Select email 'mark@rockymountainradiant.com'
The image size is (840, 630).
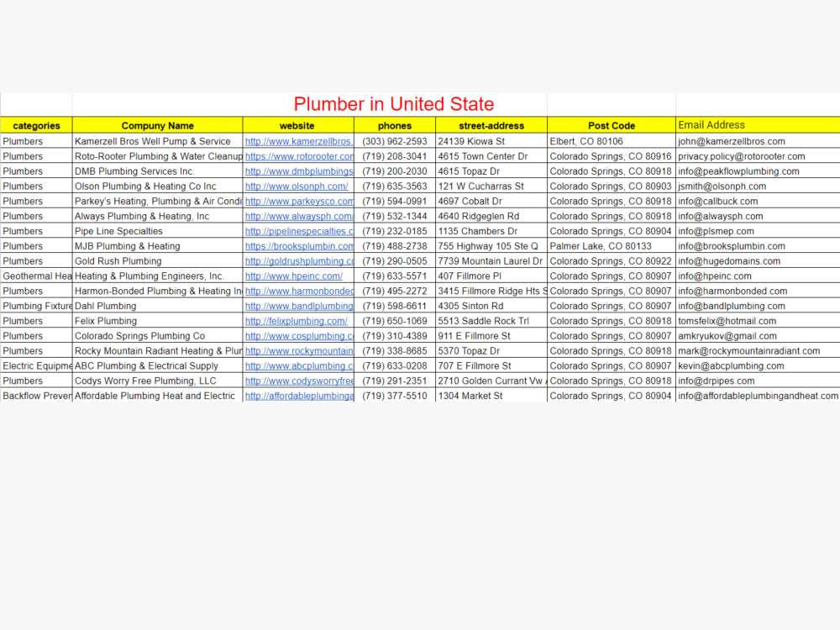pos(749,351)
